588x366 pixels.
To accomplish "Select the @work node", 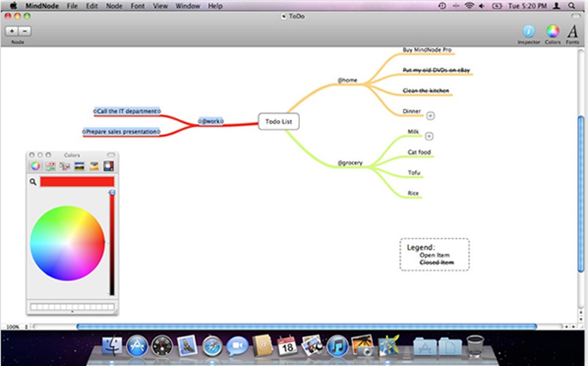I will click(211, 121).
